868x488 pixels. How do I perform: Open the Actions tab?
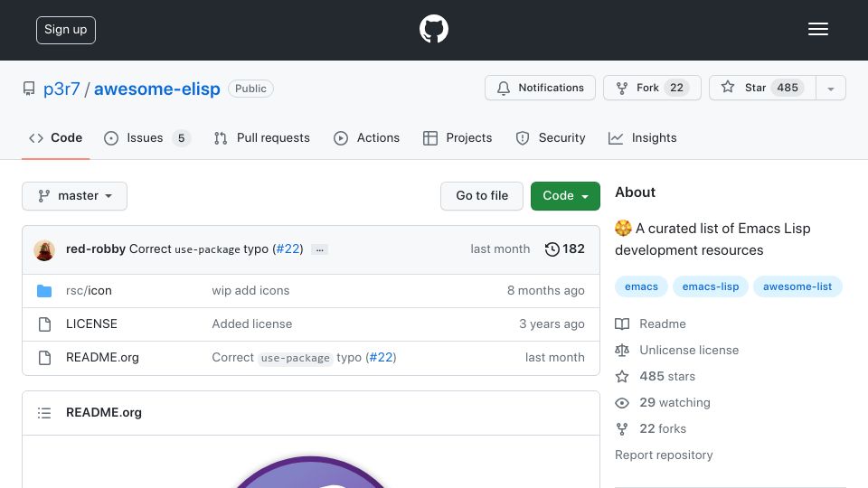pos(366,137)
